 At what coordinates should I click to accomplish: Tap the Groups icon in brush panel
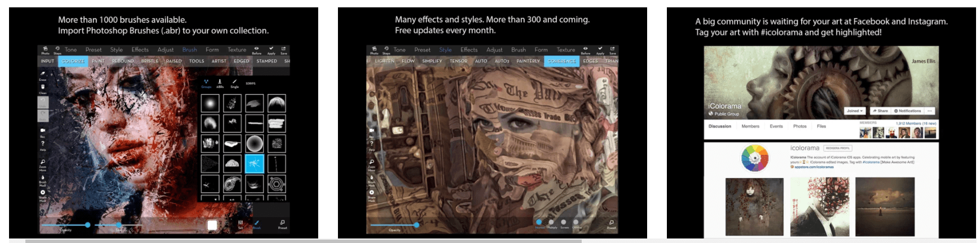pos(206,83)
